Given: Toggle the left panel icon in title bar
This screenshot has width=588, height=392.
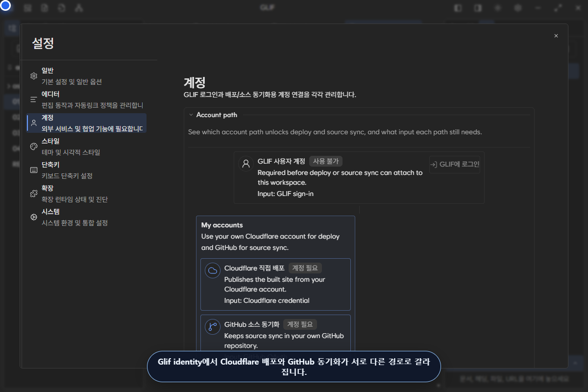Looking at the screenshot, I should pyautogui.click(x=458, y=8).
